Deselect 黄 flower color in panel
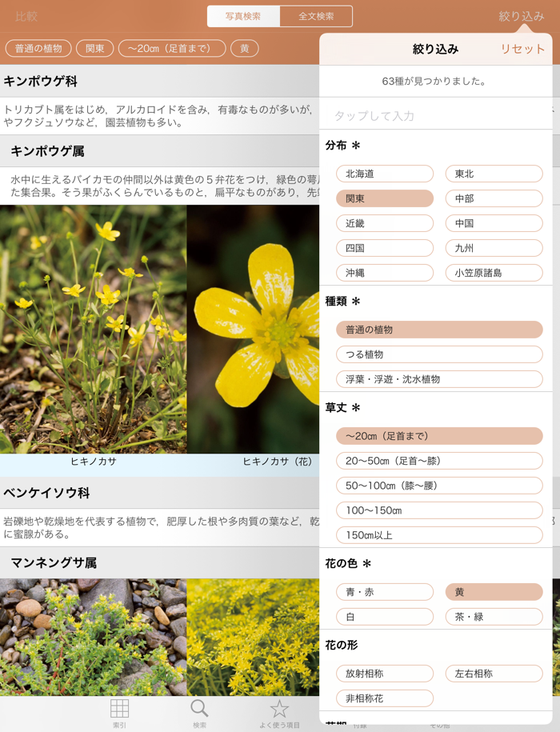Screen dimensions: 560x732 point(494,592)
